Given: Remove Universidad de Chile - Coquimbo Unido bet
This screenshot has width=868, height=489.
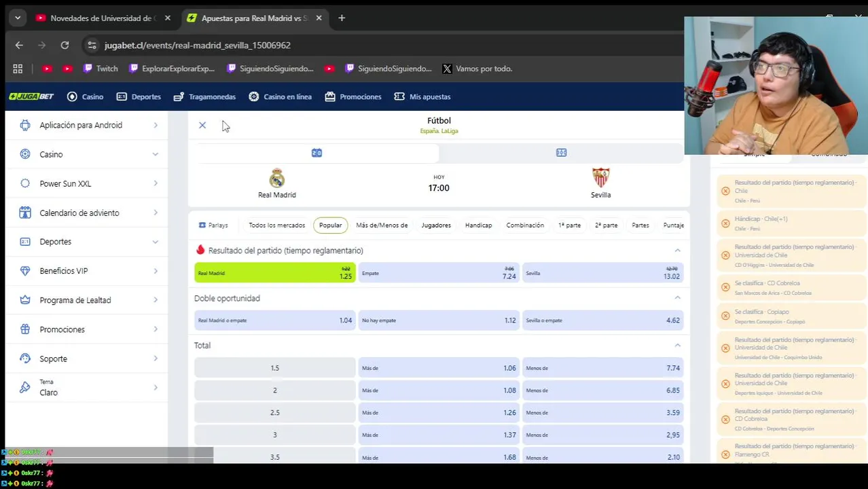Looking at the screenshot, I should tap(725, 348).
